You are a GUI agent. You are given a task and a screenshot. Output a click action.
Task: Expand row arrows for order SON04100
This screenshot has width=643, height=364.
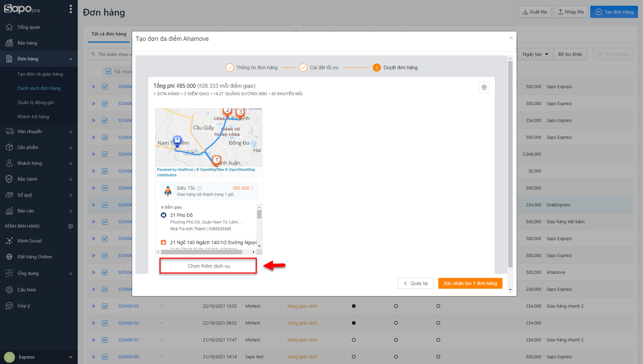[94, 357]
